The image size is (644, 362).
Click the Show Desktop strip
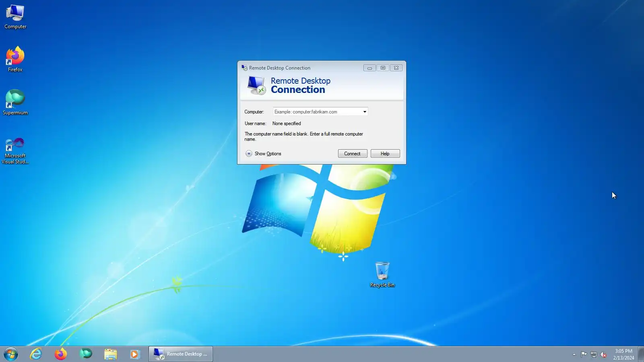(641, 354)
